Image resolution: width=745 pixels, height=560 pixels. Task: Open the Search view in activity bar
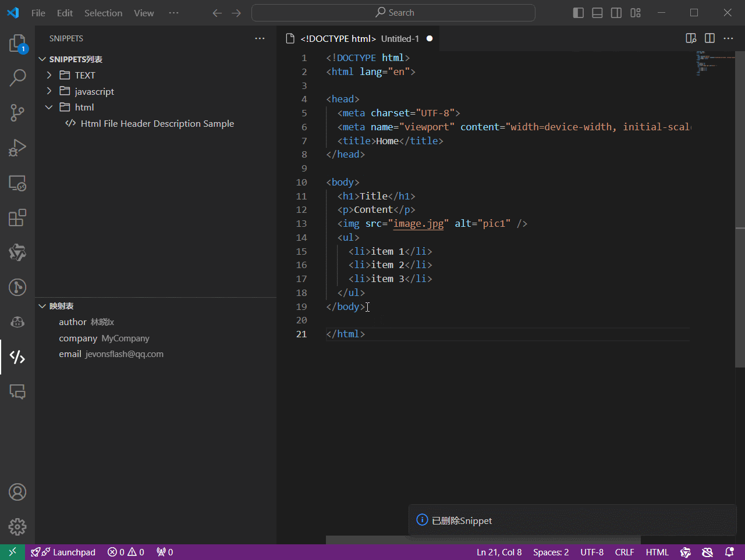[17, 77]
